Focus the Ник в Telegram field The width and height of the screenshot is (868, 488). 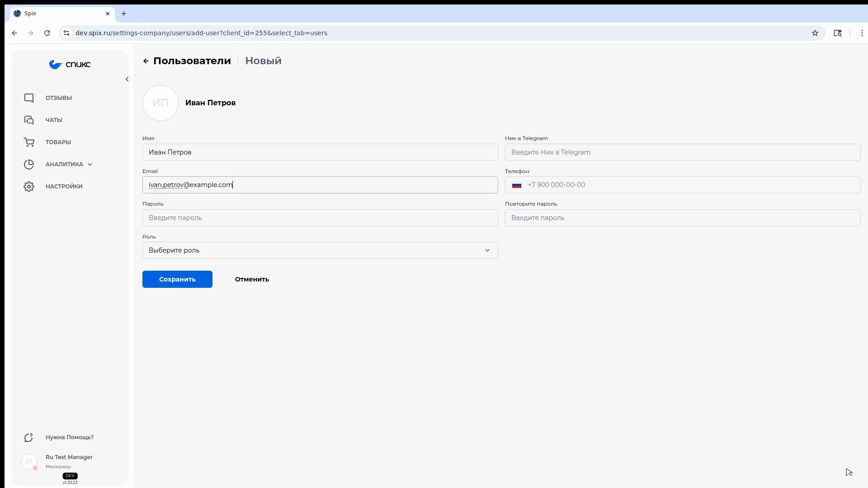tap(683, 152)
